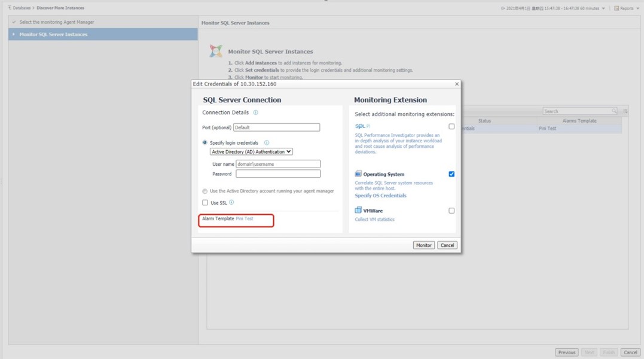Click the wizard Cancel button at bottom
This screenshot has height=359, width=644.
click(630, 352)
